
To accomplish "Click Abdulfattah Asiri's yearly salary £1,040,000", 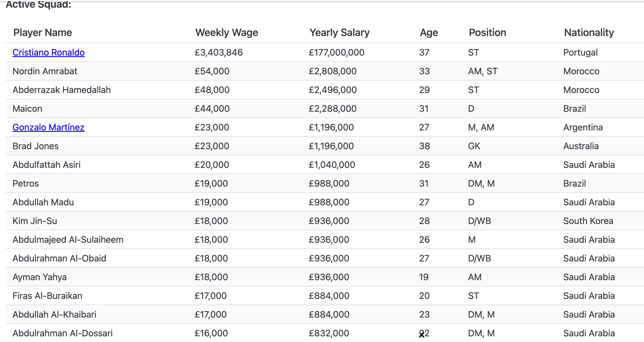I will pyautogui.click(x=332, y=165).
